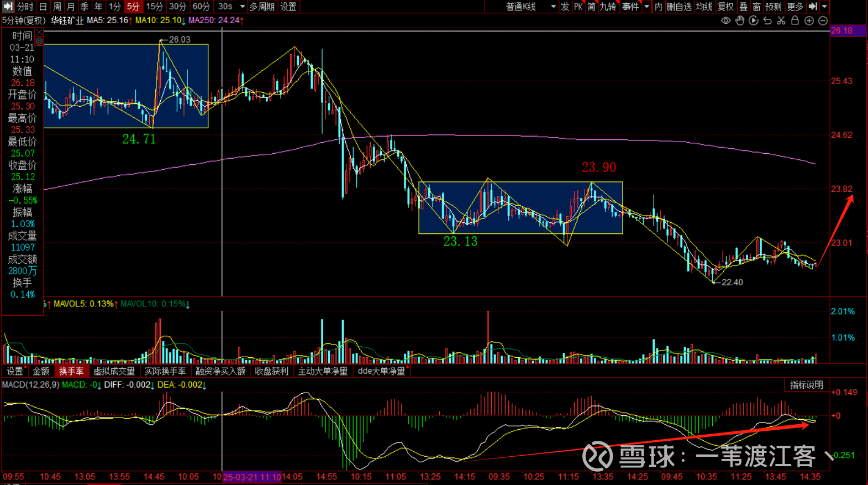Click the 简 toolbar button
Viewport: 868px width, 485px height.
pos(592,7)
